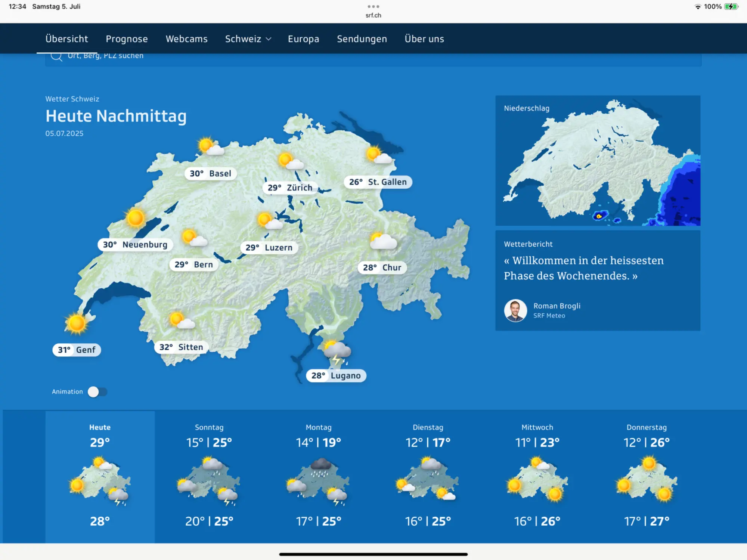747x560 pixels.
Task: Open the Niederschlag radar map thumbnail
Action: coord(598,161)
